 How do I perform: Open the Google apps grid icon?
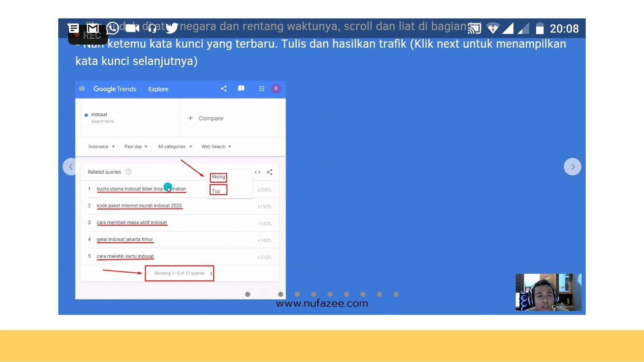262,88
